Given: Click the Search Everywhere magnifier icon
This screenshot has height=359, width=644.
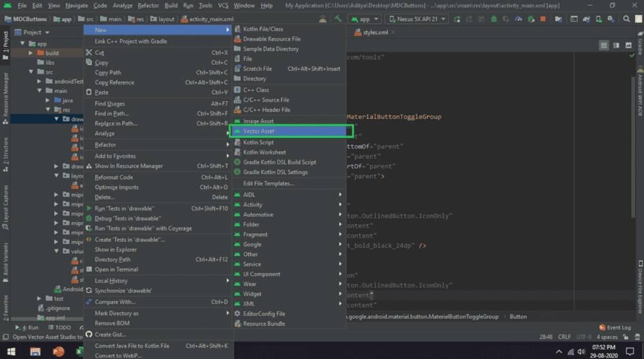Looking at the screenshot, I should point(626,19).
